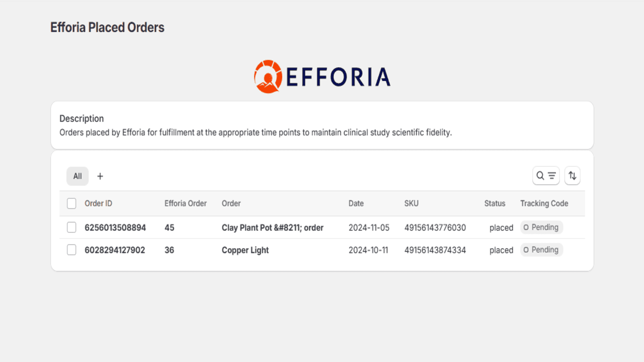
Task: Open order 6028294127902 link
Action: coord(115,250)
